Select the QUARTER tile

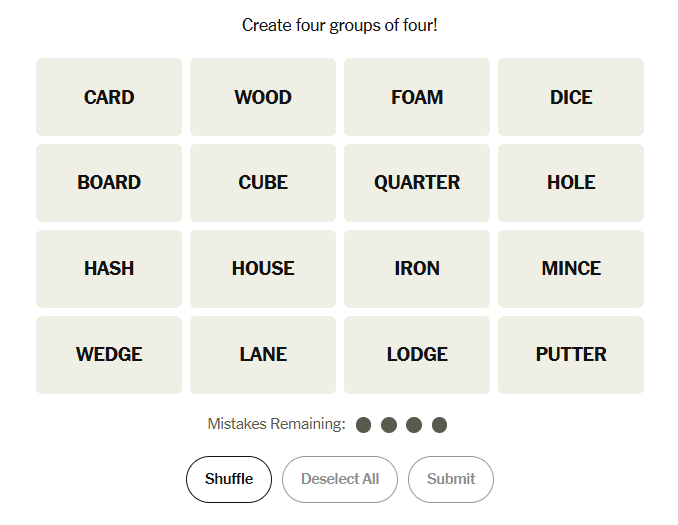(417, 183)
